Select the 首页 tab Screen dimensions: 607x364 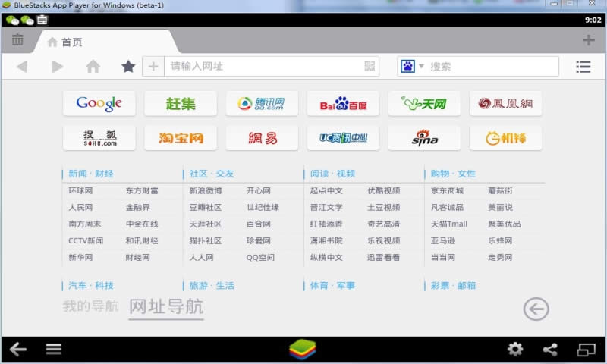tap(105, 42)
